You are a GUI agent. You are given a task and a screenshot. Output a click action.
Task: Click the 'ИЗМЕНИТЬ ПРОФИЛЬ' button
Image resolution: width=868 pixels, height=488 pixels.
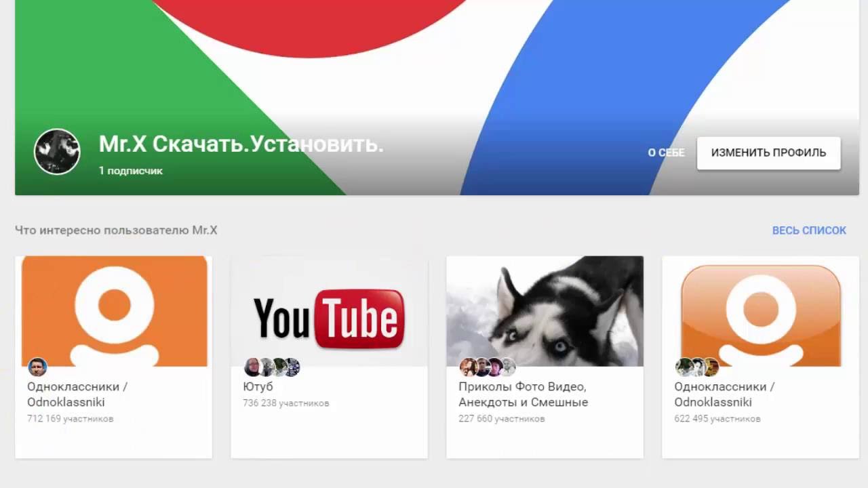click(x=768, y=152)
